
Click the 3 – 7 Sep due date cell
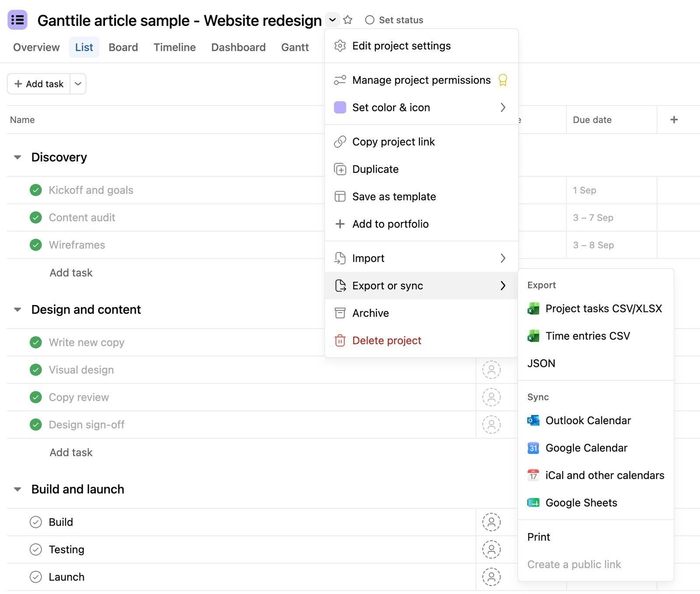[611, 218]
